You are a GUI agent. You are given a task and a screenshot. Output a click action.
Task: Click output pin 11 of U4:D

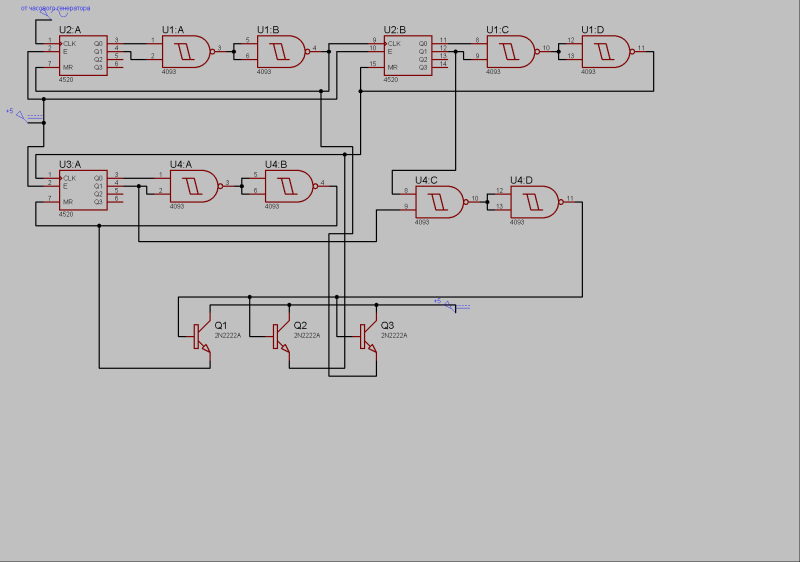[570, 201]
